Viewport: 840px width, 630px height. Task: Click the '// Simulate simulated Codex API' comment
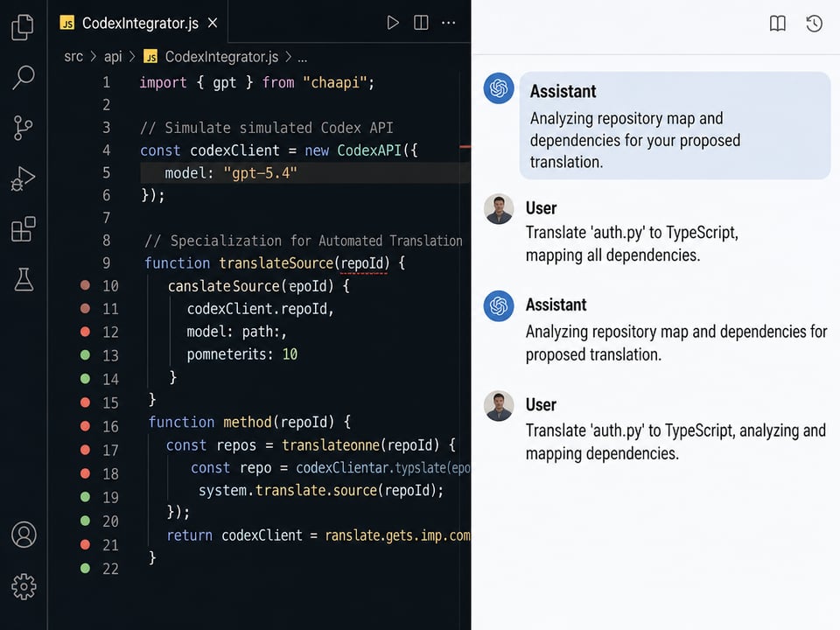267,128
